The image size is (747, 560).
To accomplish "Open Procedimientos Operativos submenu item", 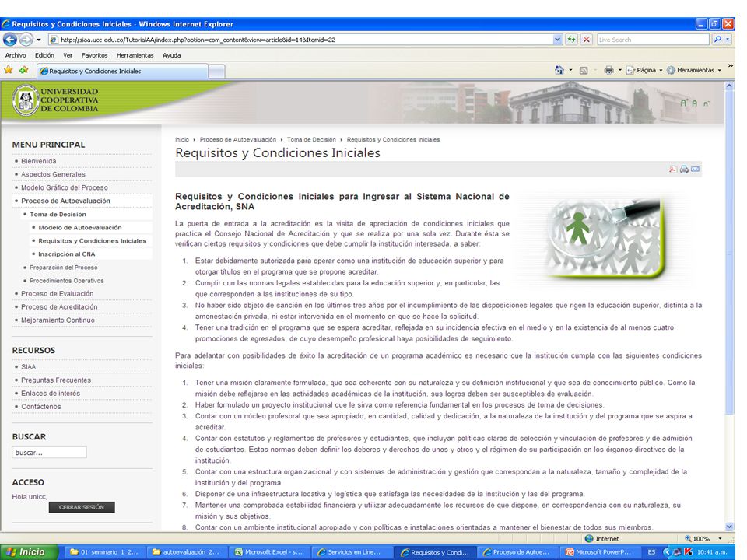I will [67, 281].
